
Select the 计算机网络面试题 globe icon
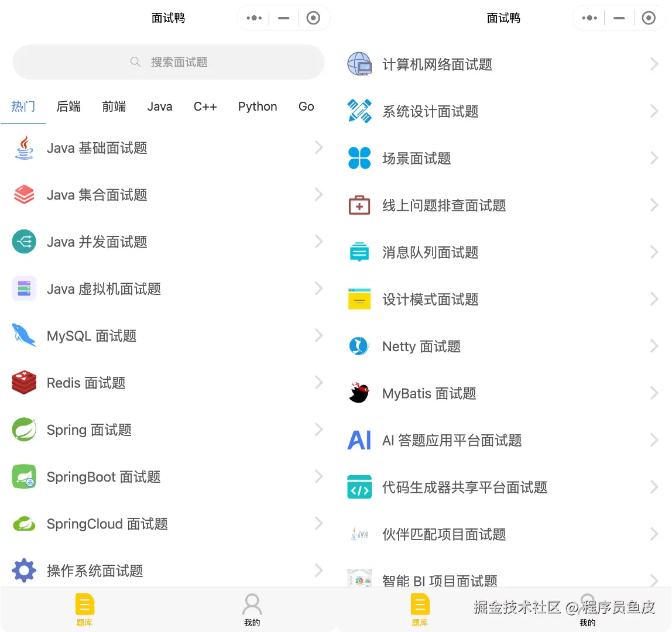359,64
